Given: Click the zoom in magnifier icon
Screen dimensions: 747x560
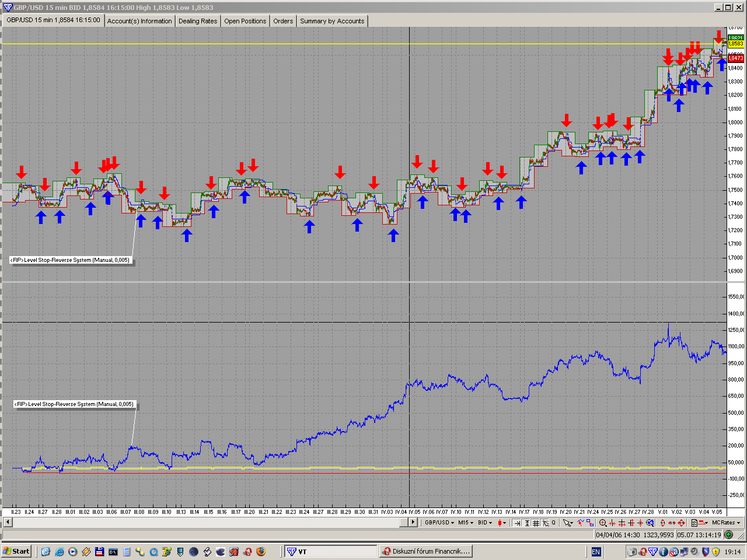Looking at the screenshot, I should pos(603,523).
